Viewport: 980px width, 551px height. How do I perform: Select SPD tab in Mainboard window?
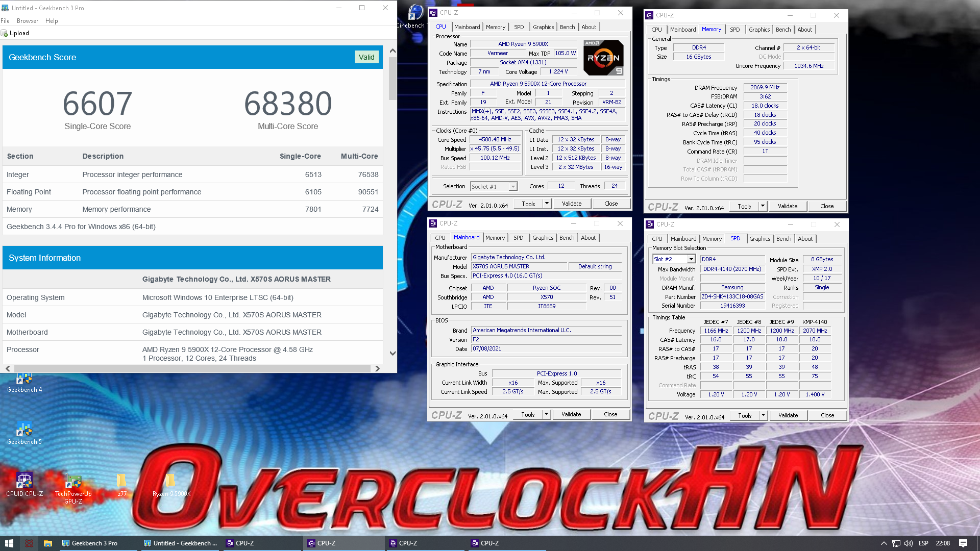point(518,238)
